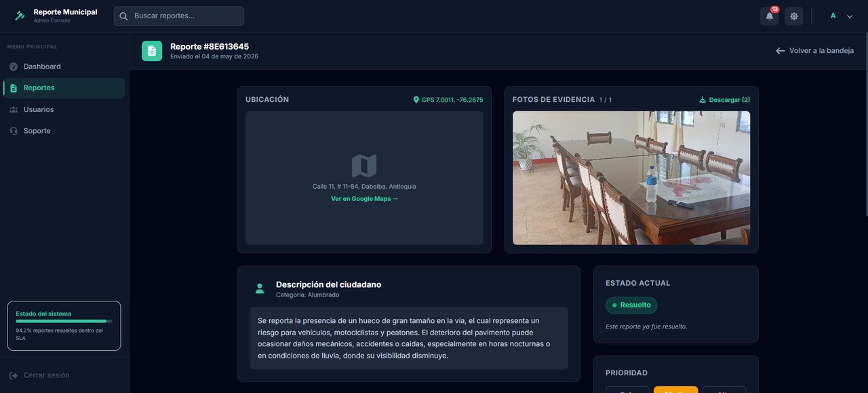
Task: Click the citizen person icon
Action: 260,288
